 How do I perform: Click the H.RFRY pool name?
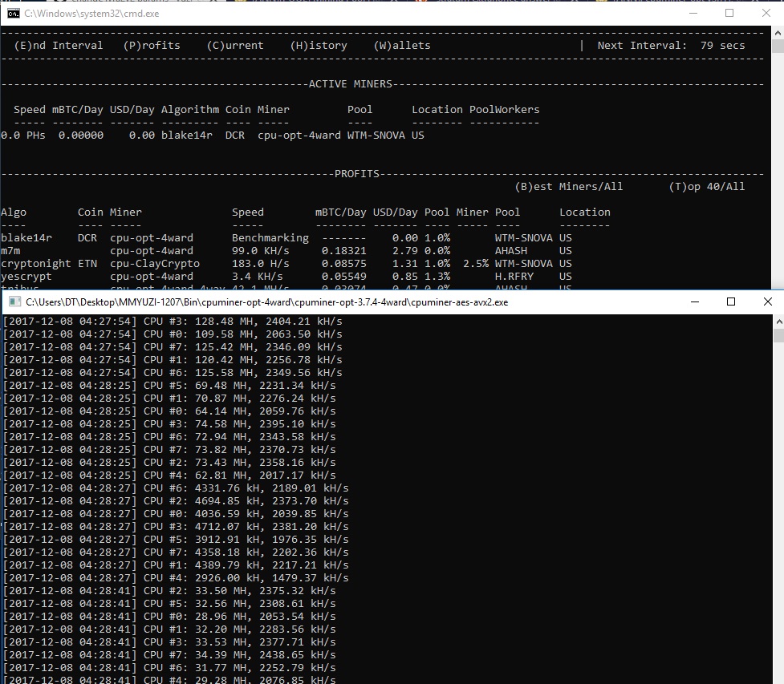point(514,277)
